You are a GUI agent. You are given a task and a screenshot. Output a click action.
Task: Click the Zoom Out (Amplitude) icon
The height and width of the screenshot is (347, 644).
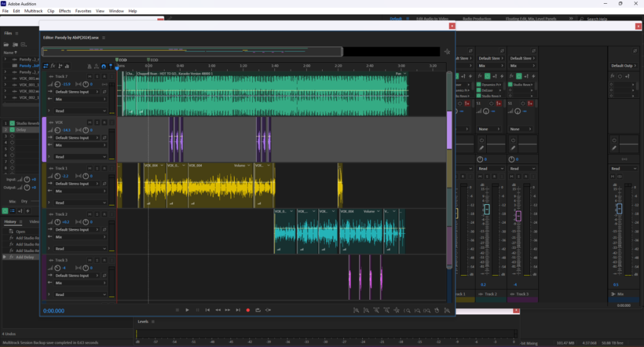[367, 311]
